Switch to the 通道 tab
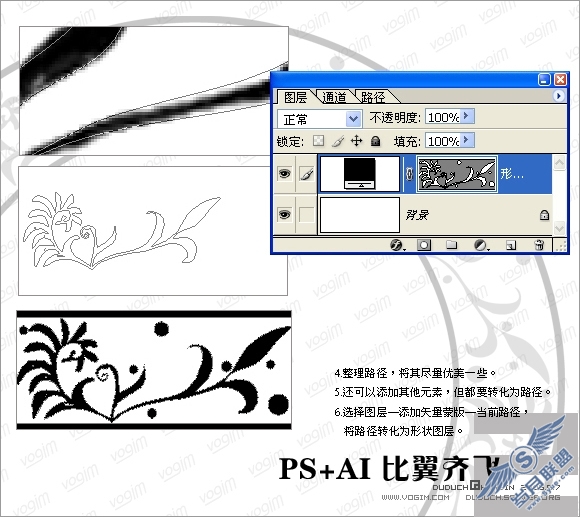This screenshot has width=580, height=517. (335, 97)
